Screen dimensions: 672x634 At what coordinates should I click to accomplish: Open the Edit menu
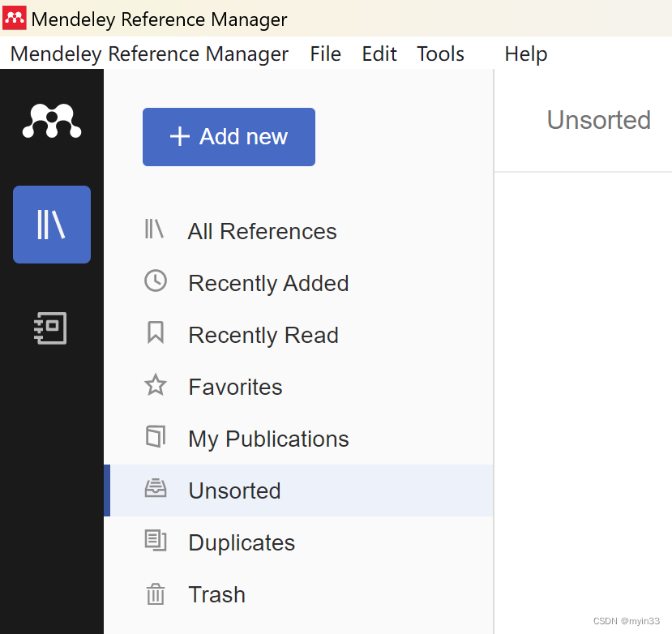[379, 54]
